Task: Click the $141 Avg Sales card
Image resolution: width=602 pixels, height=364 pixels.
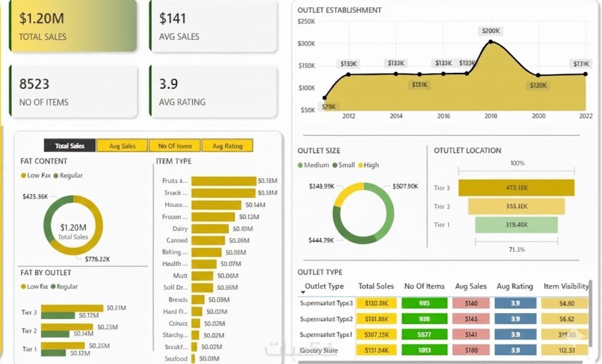Action: (213, 26)
